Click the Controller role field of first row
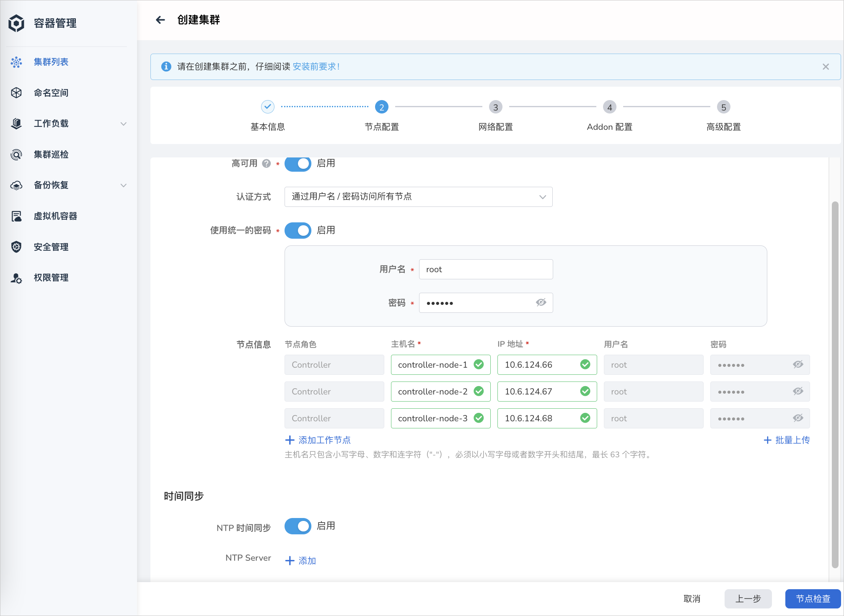The image size is (844, 616). tap(334, 365)
